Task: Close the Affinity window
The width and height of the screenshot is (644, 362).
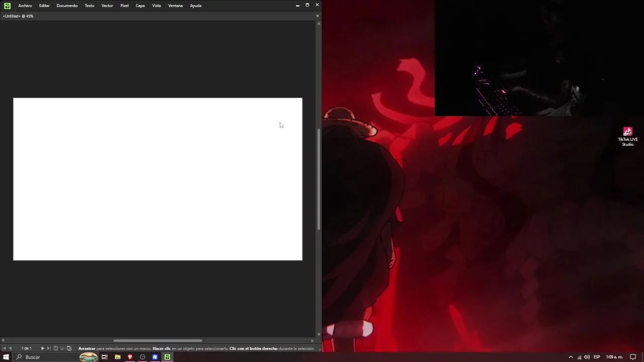Action: [x=317, y=5]
